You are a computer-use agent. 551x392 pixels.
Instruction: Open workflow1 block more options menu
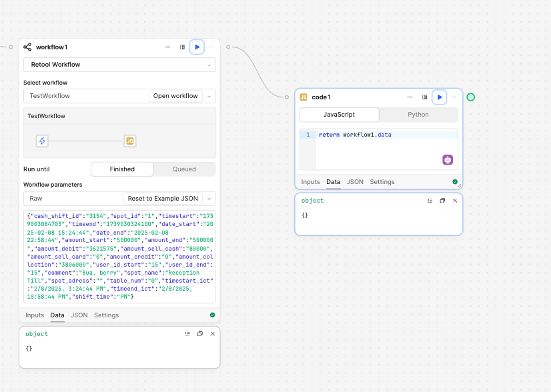(x=211, y=47)
